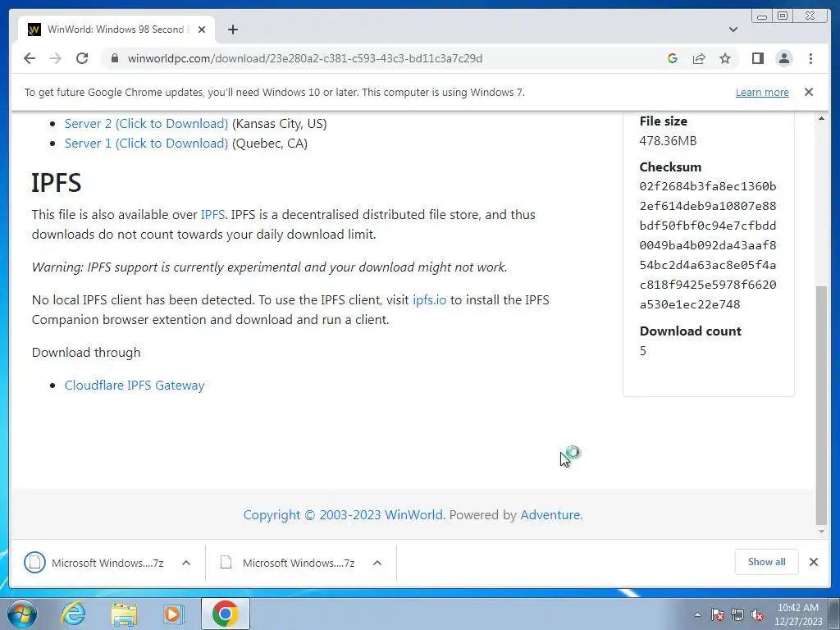Download from Server 2 Kansas City

click(146, 123)
